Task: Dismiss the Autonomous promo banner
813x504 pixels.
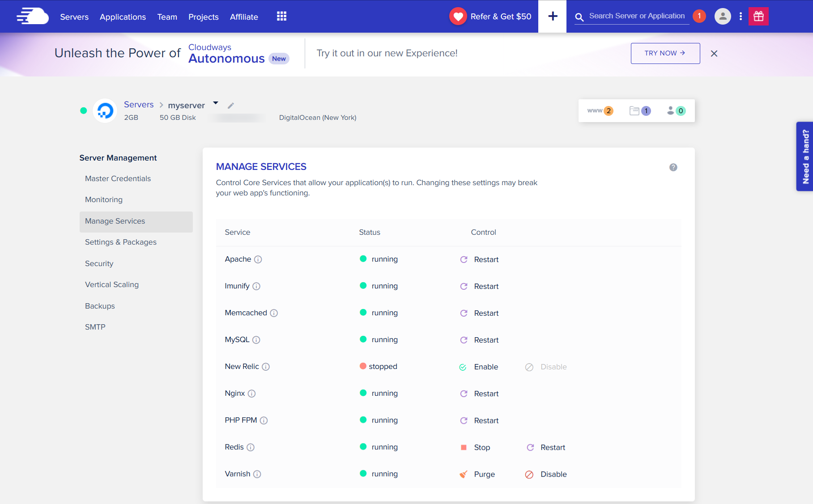Action: pos(714,53)
